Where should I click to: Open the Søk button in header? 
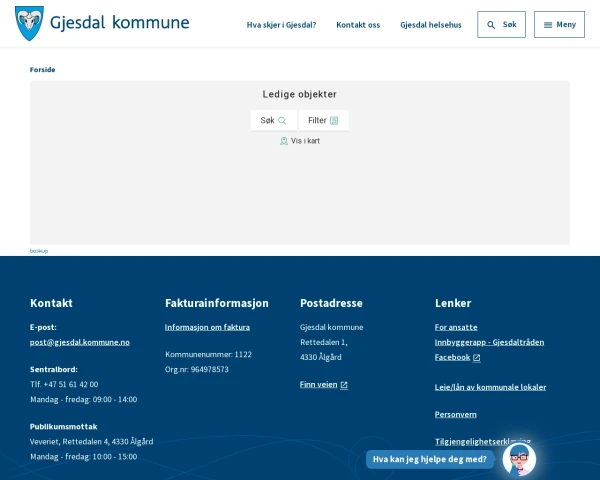pos(501,24)
